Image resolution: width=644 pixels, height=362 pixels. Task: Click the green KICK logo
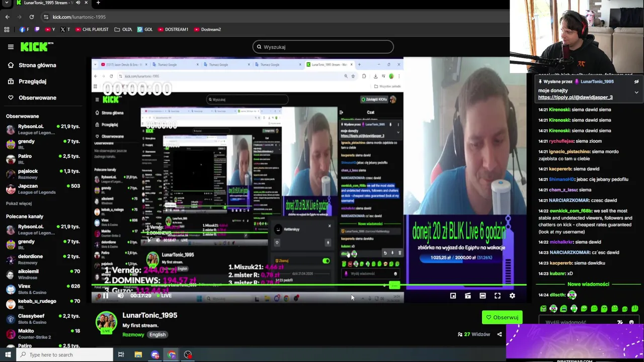(37, 47)
